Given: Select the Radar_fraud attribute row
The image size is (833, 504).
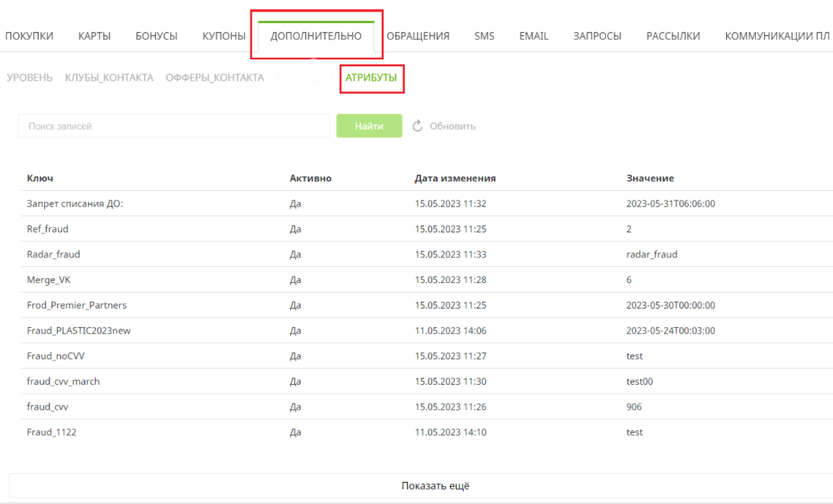Looking at the screenshot, I should pyautogui.click(x=54, y=255).
